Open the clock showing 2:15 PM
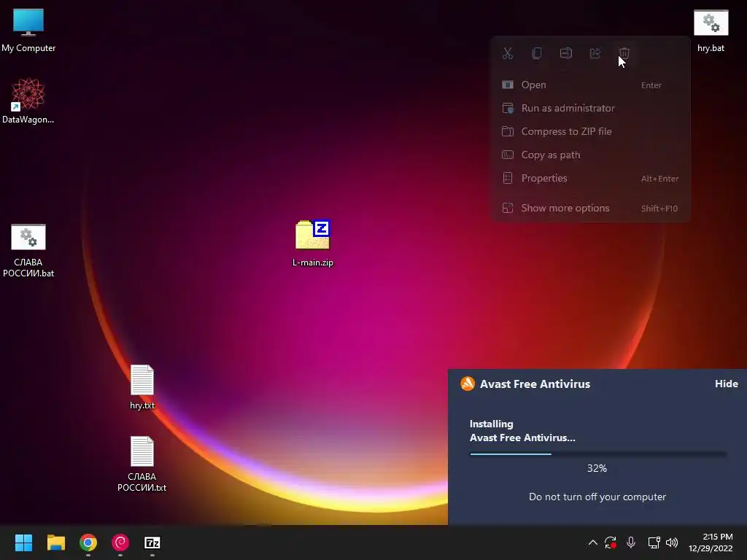Image resolution: width=747 pixels, height=560 pixels. click(711, 542)
